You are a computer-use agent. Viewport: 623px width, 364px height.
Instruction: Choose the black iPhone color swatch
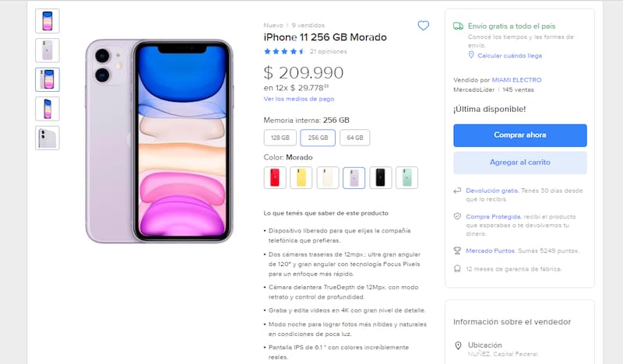click(x=380, y=177)
